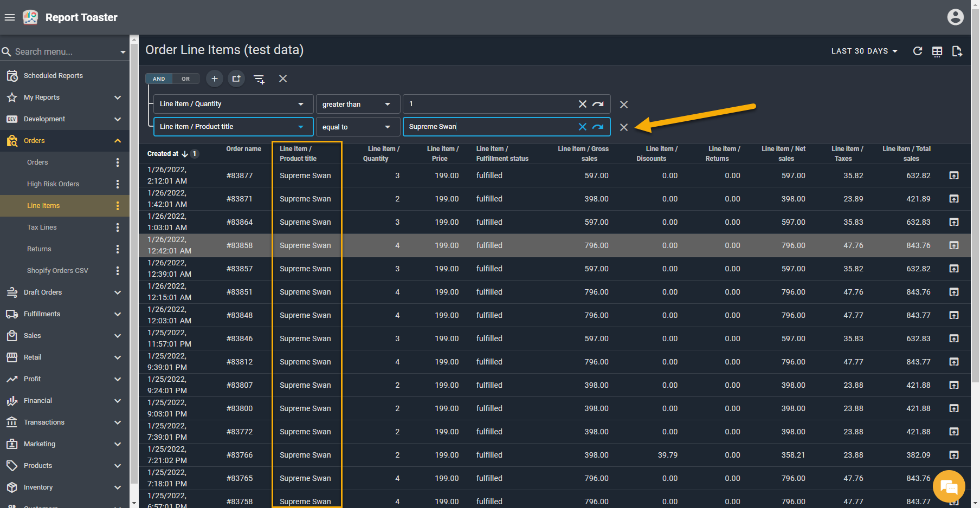Open the 'greater than' operator dropdown
The width and height of the screenshot is (980, 508).
click(x=357, y=104)
